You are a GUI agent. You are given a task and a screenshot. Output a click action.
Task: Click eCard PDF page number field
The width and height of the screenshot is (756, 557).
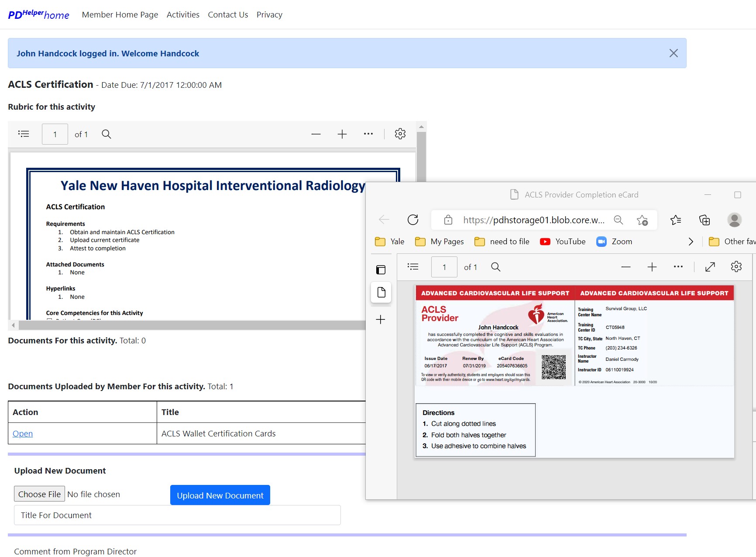[x=444, y=267]
